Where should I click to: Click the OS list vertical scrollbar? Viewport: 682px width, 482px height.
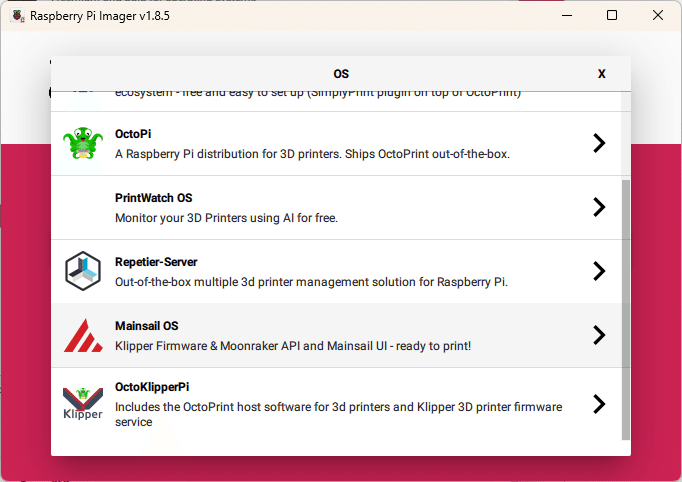tap(626, 309)
